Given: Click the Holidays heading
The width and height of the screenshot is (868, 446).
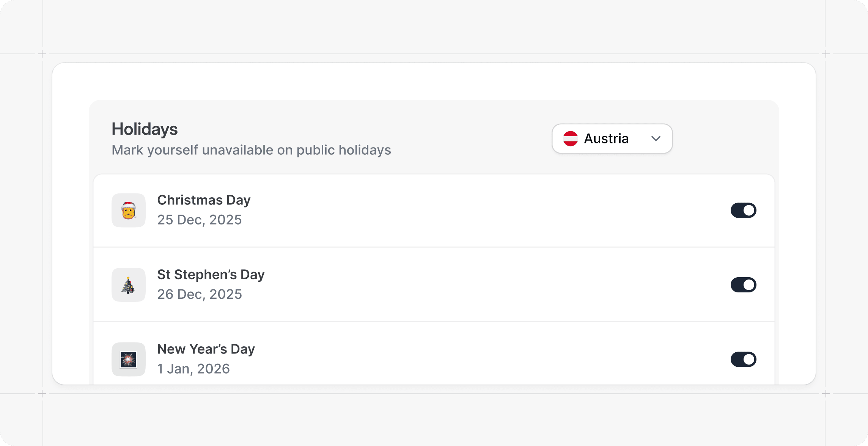Looking at the screenshot, I should [x=145, y=129].
